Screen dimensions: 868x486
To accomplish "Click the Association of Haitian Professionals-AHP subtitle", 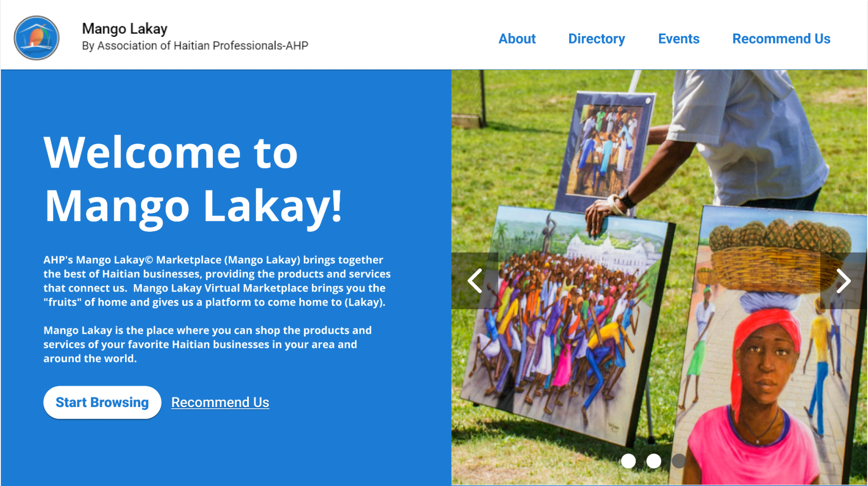I will [x=195, y=46].
